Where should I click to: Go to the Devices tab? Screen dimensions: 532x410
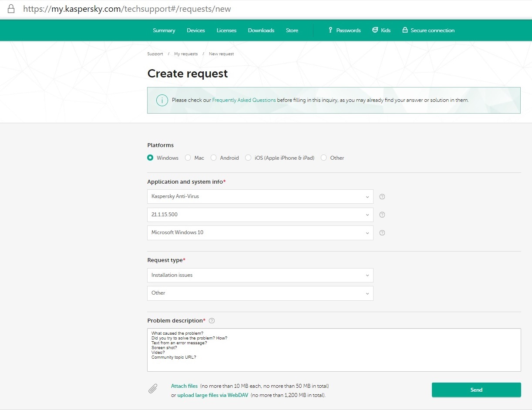(196, 30)
